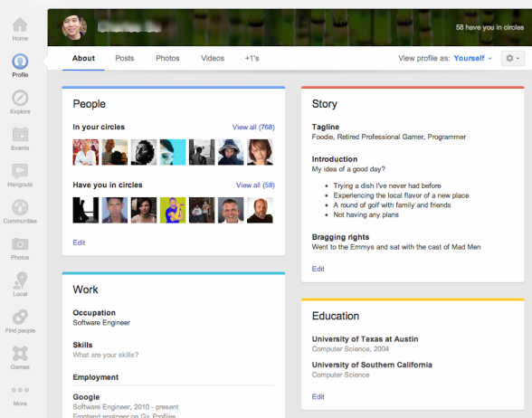
Task: Click bullet A round of golf with family
Action: (x=393, y=205)
